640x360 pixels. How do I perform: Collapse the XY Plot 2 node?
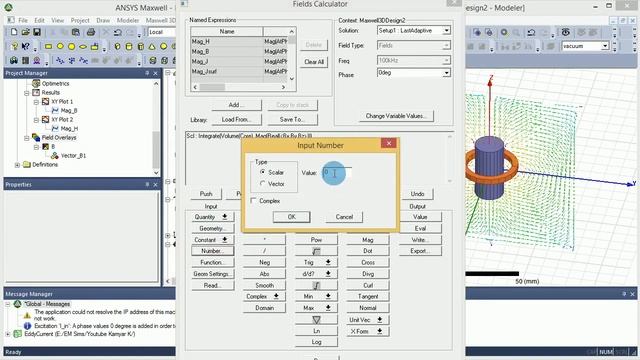pyautogui.click(x=36, y=120)
